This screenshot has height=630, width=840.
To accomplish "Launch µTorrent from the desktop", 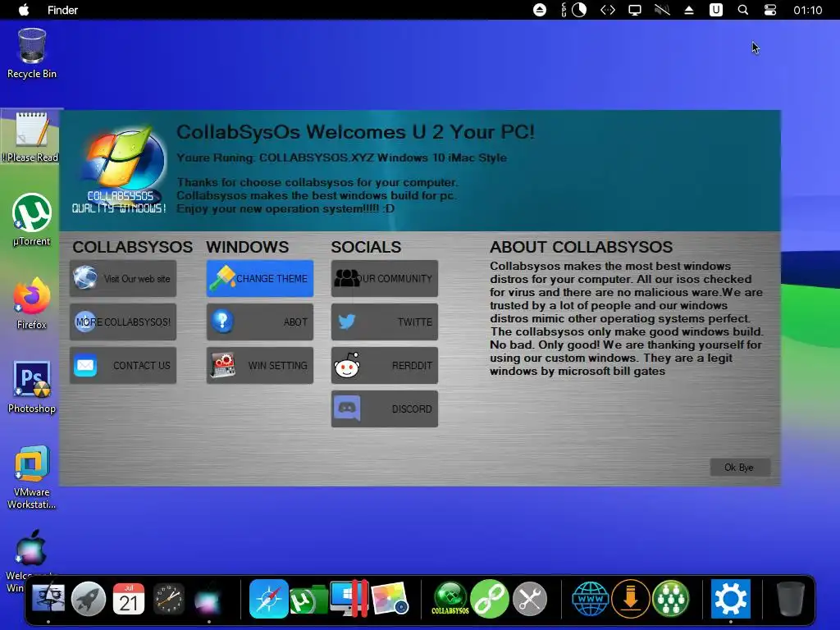I will (32, 220).
